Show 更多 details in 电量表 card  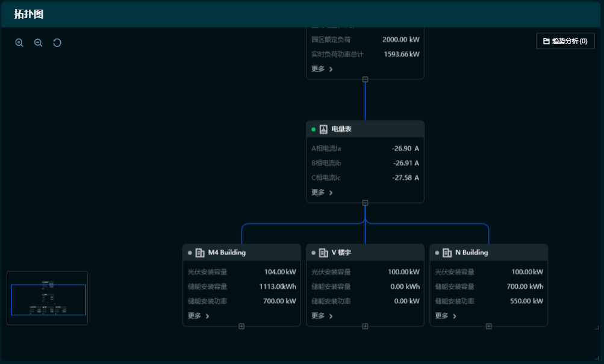pos(322,193)
